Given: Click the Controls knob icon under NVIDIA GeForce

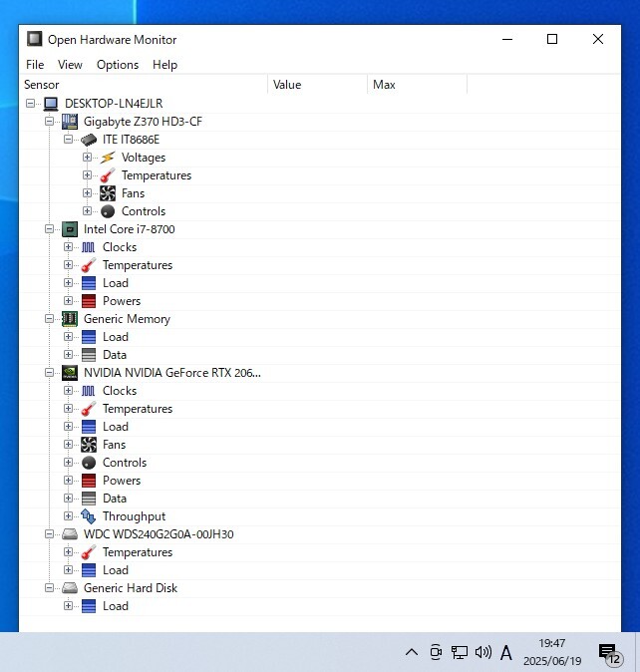Looking at the screenshot, I should click(x=89, y=463).
